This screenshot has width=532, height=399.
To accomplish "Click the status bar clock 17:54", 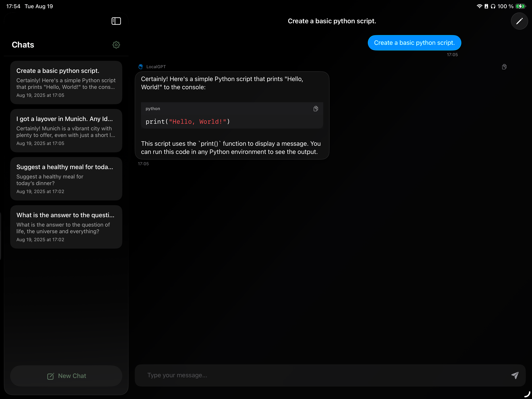I will coord(13,6).
